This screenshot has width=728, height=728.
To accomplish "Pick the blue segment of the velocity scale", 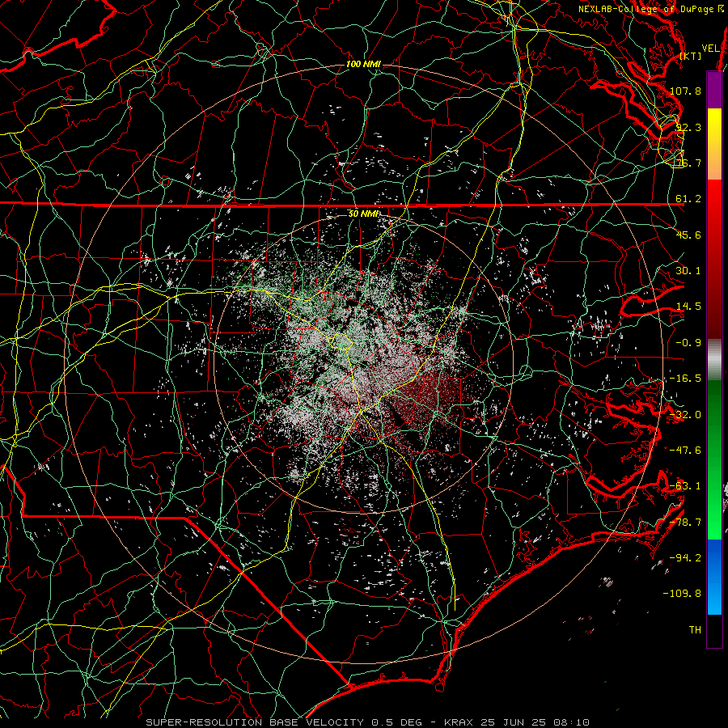I will pos(714,577).
